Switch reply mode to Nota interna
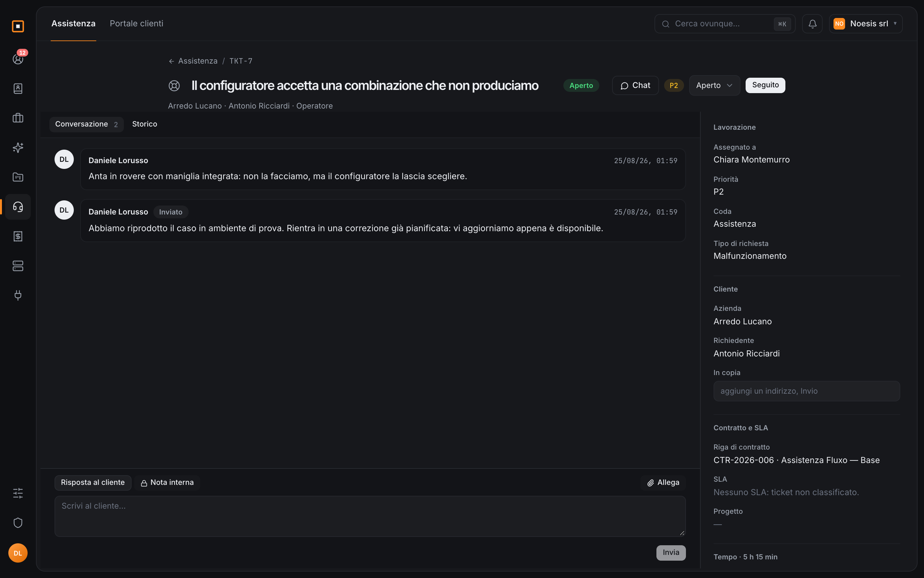 tap(167, 482)
